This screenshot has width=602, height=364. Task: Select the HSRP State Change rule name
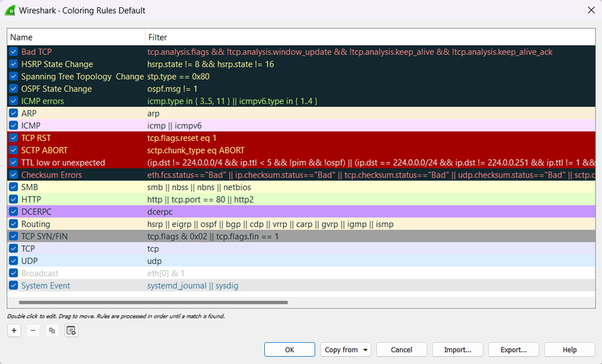(x=56, y=64)
